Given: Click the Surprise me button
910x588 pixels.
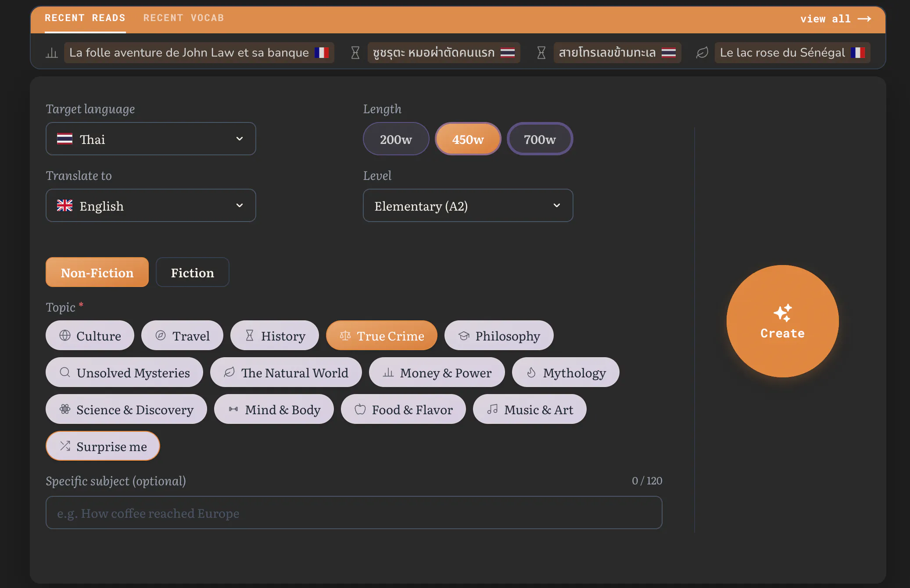Looking at the screenshot, I should [x=103, y=446].
